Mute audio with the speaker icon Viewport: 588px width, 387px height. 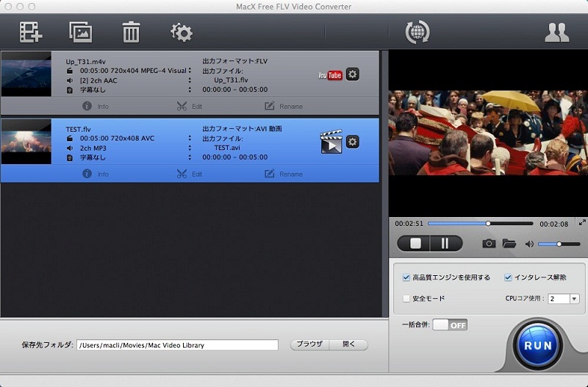[529, 244]
